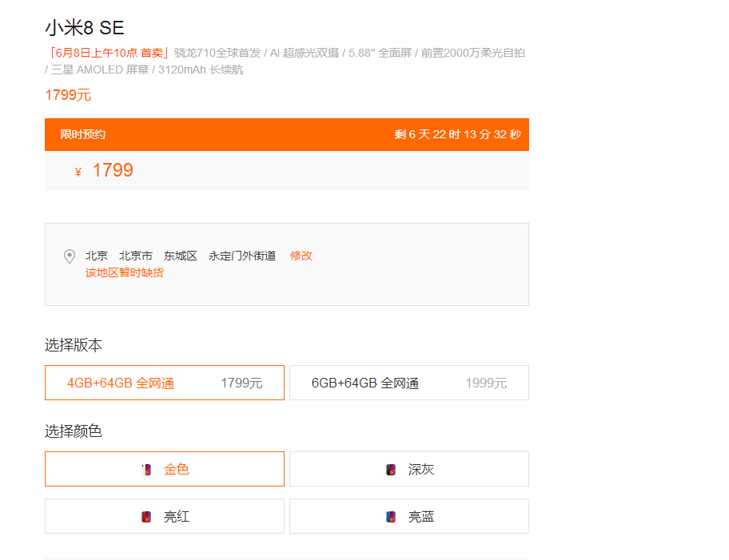Choose the 6GB+64GB 全网通 version

pos(408,383)
